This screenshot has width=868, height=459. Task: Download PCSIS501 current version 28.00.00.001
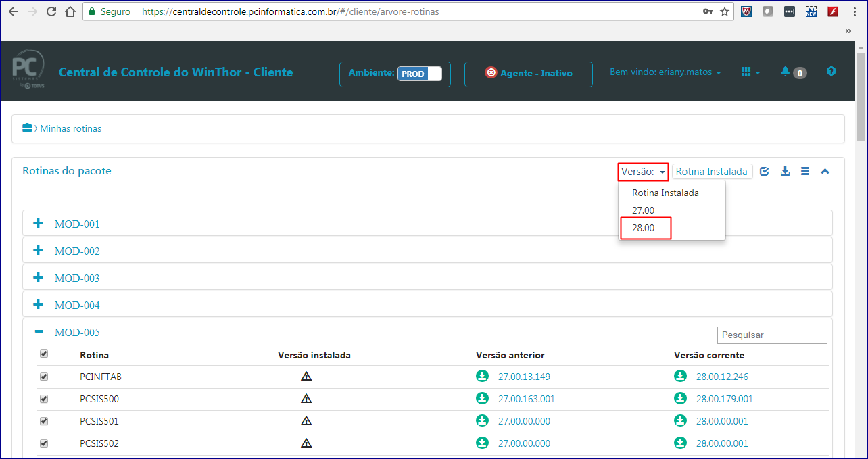point(680,420)
